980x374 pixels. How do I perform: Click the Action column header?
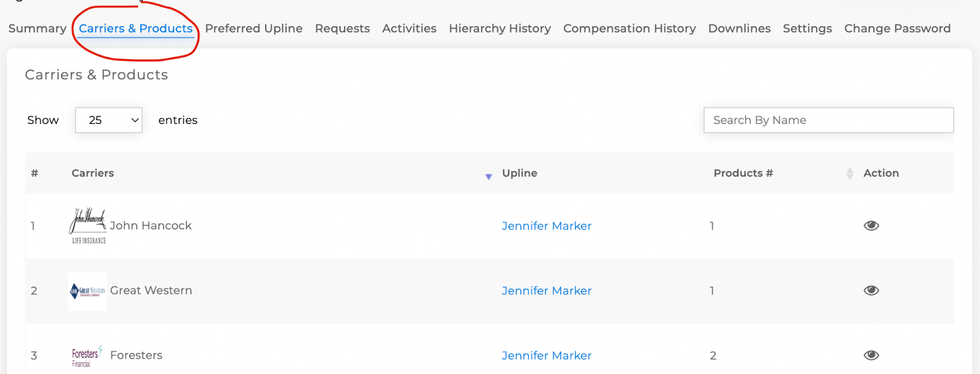(x=881, y=174)
